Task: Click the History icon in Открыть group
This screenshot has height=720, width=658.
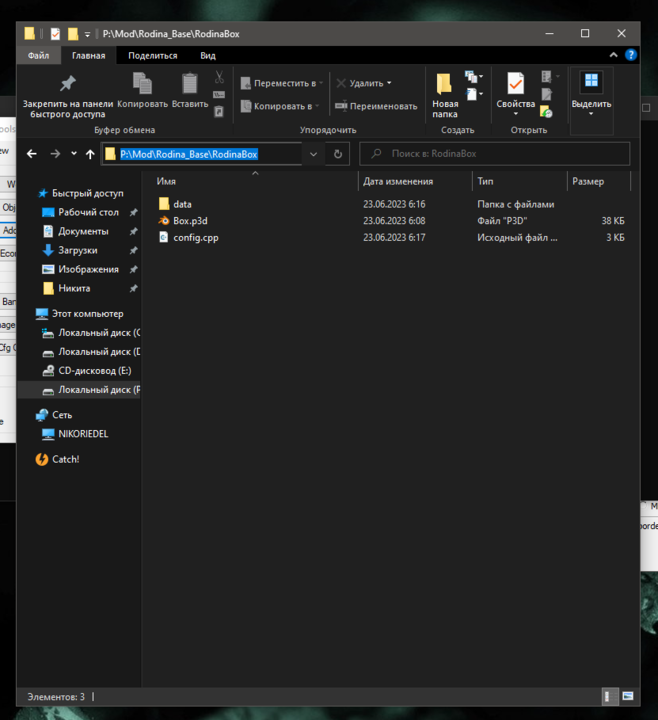Action: pos(546,111)
